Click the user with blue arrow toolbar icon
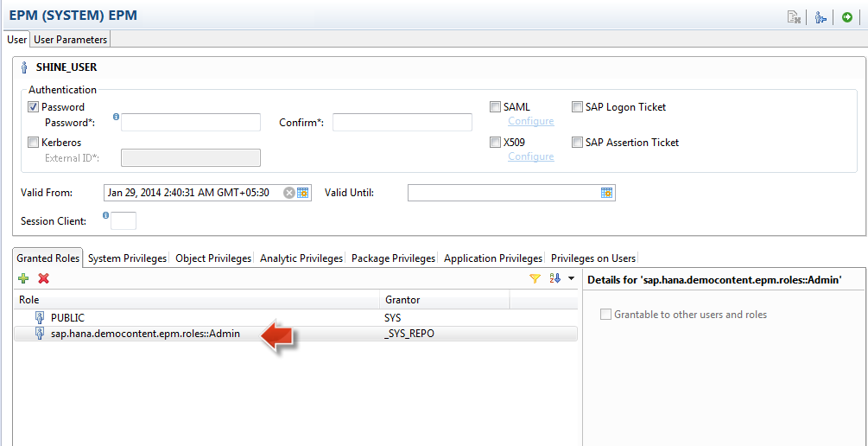Image resolution: width=868 pixels, height=446 pixels. coord(820,18)
